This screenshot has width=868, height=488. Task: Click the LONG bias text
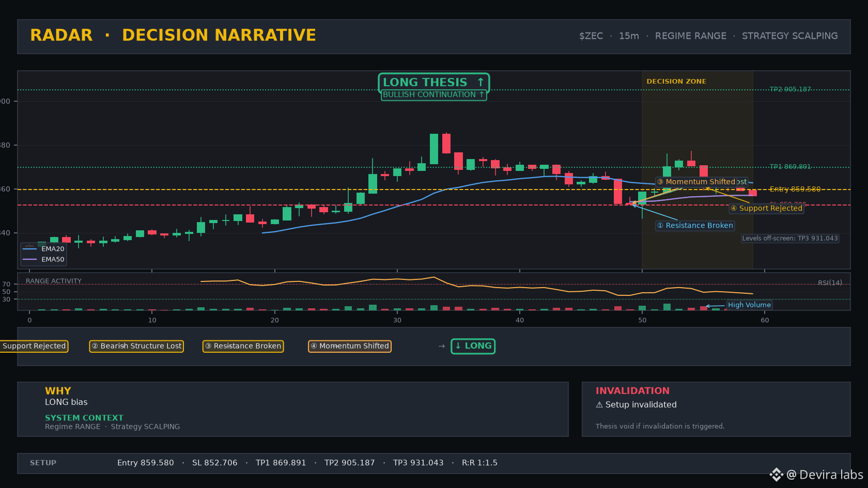pyautogui.click(x=66, y=402)
